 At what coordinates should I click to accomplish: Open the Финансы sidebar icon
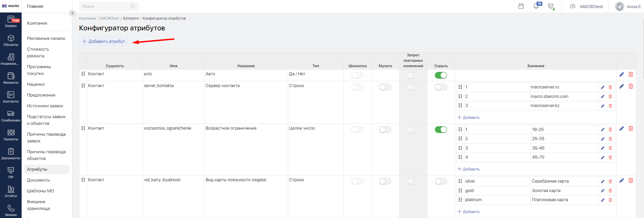tap(11, 78)
